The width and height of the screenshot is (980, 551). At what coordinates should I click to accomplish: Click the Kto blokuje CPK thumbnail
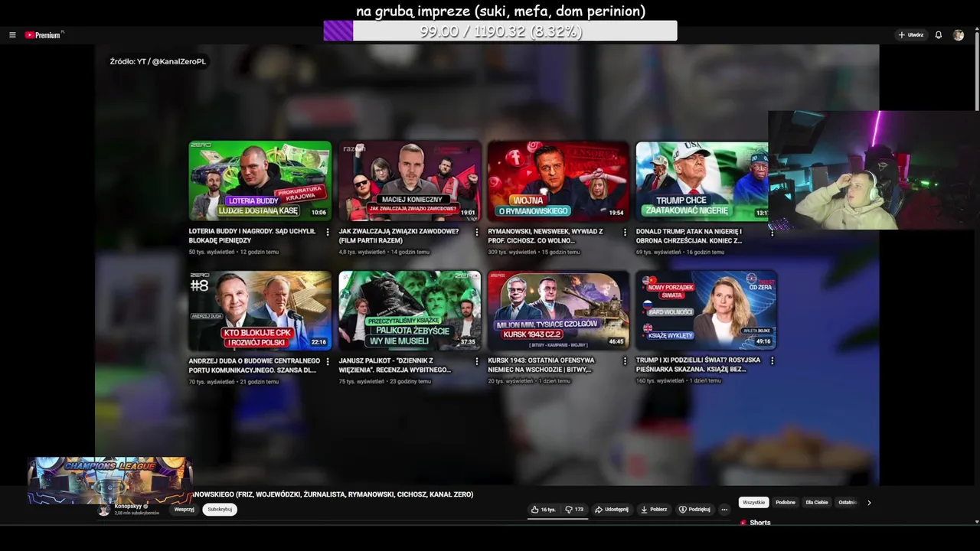pos(260,310)
